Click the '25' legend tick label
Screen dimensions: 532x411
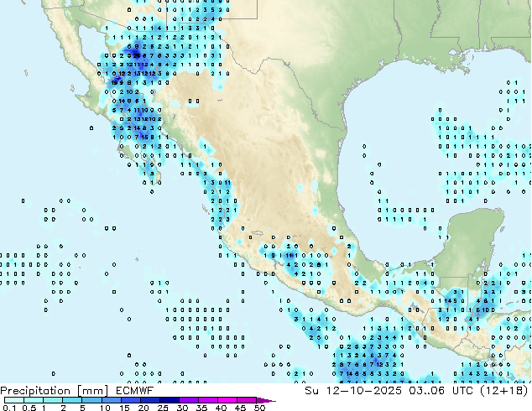coord(163,408)
